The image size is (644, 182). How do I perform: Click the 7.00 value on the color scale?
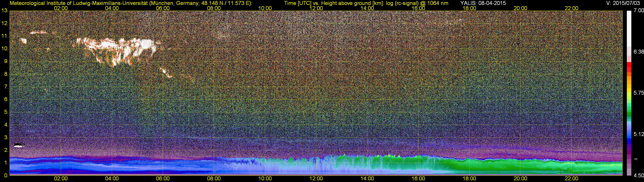[638, 10]
